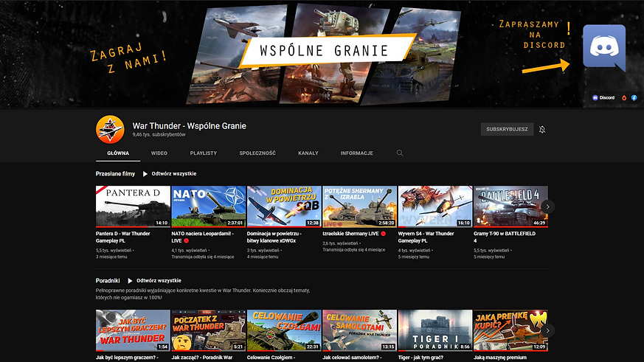Click title 'Wyvern S4 - War Thunder Gameplay PL'
Viewport: 644px width, 362px height.
pyautogui.click(x=426, y=237)
